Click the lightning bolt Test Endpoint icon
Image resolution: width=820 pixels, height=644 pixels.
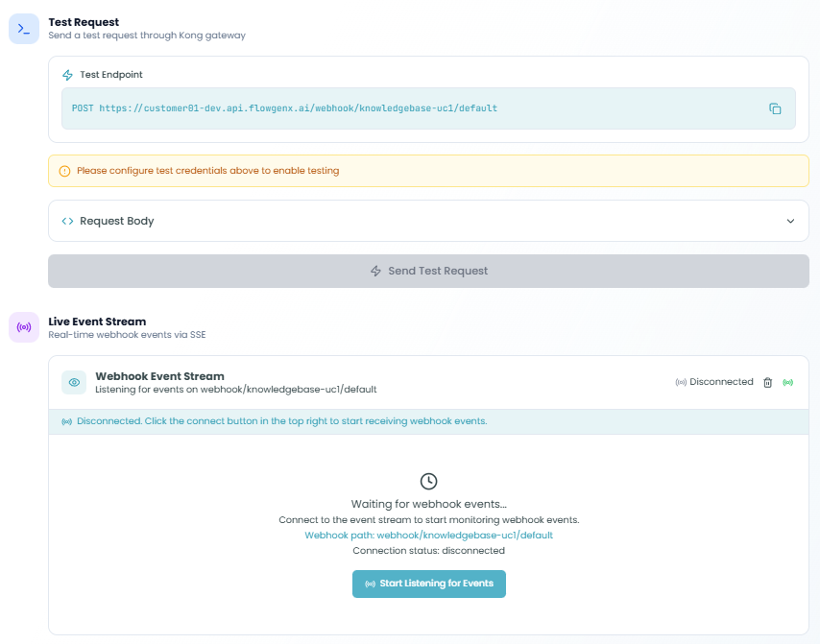(x=67, y=75)
